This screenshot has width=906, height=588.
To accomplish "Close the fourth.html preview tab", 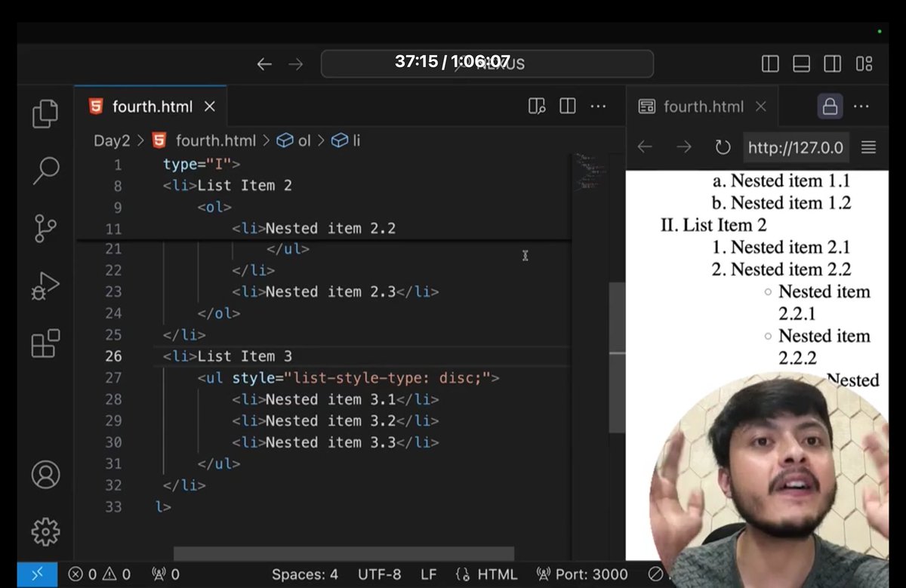I will coord(761,106).
